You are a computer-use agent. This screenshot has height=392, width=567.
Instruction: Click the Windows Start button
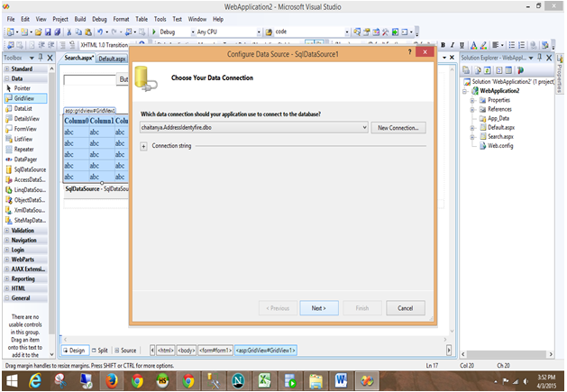coord(12,381)
